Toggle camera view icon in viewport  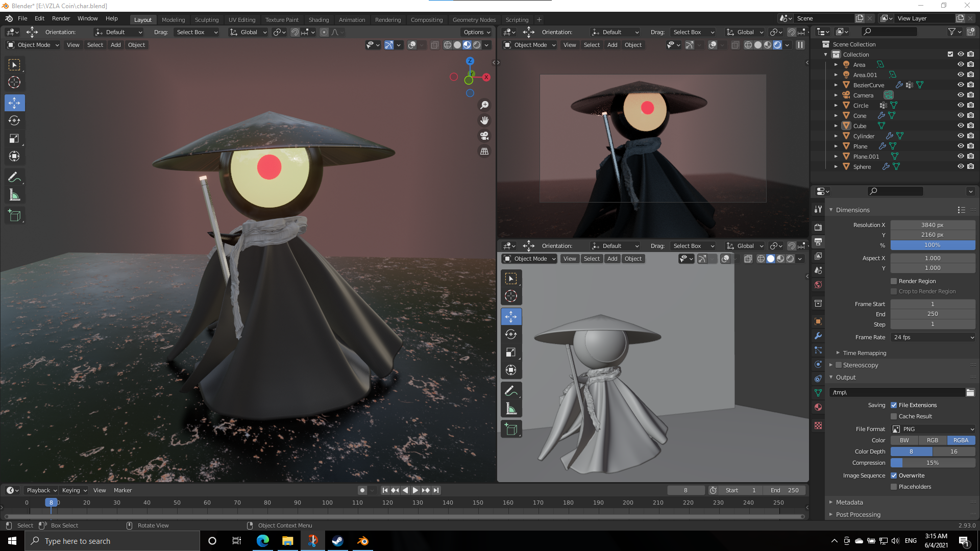[x=484, y=136]
